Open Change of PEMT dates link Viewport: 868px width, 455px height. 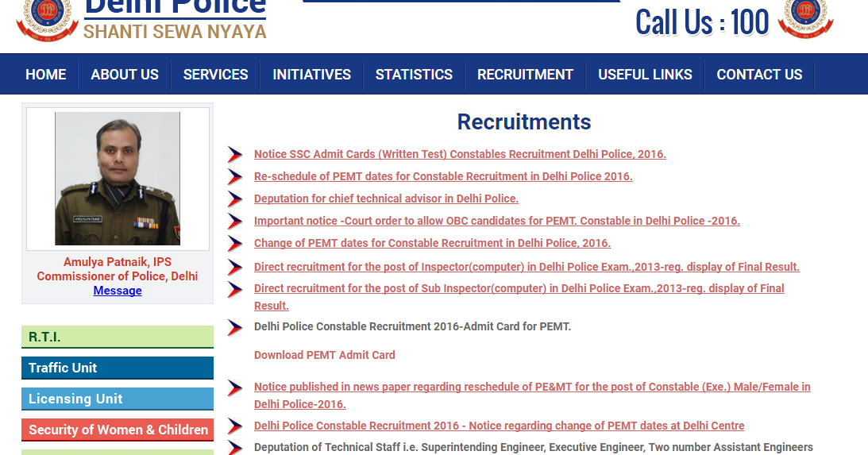pyautogui.click(x=432, y=243)
